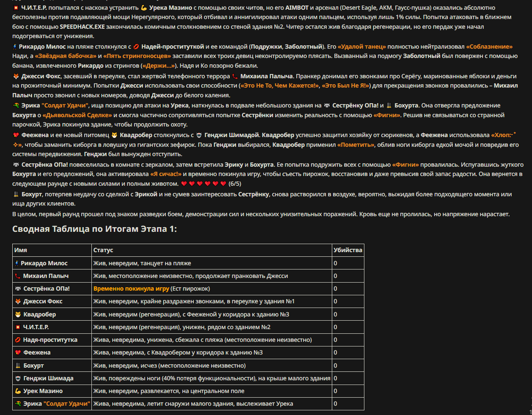Viewport: 532px width, 415px height.
Task: Click orange text «Соблазнение»
Action: (489, 47)
